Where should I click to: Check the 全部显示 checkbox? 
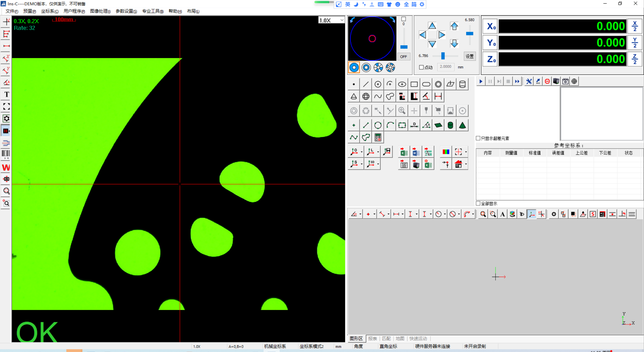pyautogui.click(x=478, y=203)
